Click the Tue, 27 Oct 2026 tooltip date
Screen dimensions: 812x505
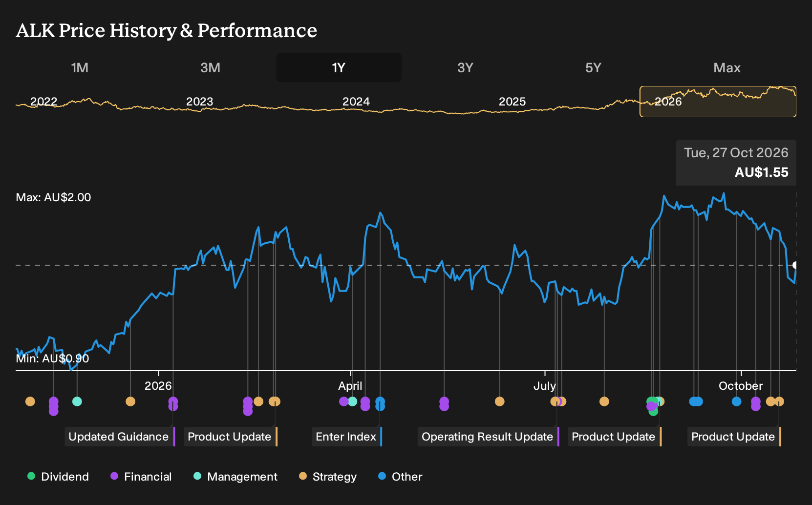tap(736, 153)
